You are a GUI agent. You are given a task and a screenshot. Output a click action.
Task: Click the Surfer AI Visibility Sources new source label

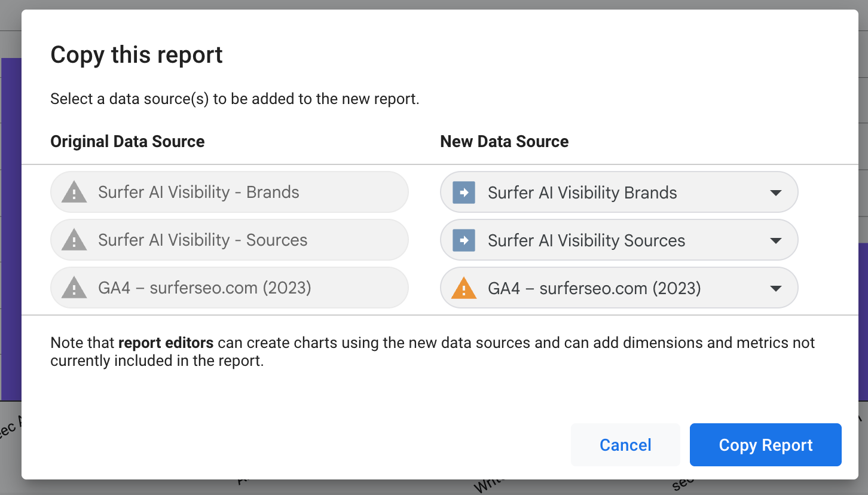tap(586, 240)
